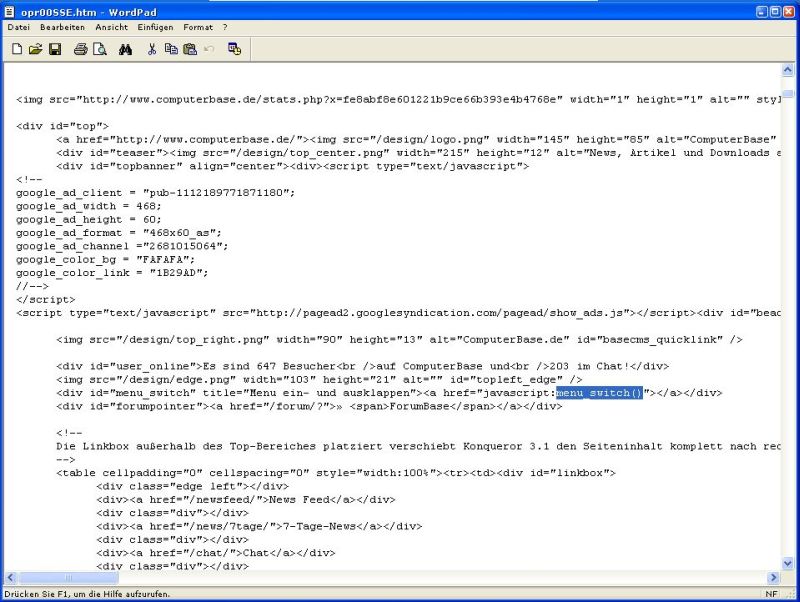Launch Find with the binoculars icon
The width and height of the screenshot is (800, 602).
click(126, 49)
